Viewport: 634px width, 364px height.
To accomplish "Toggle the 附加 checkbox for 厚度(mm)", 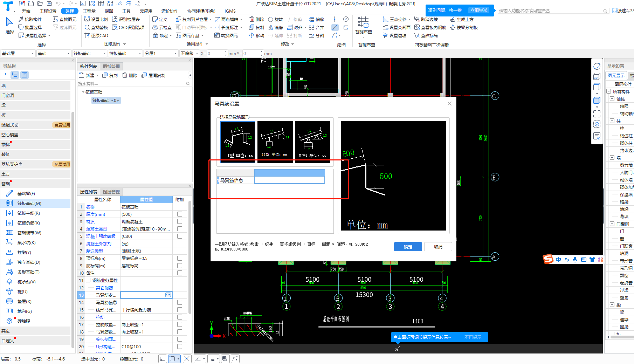I will (180, 214).
